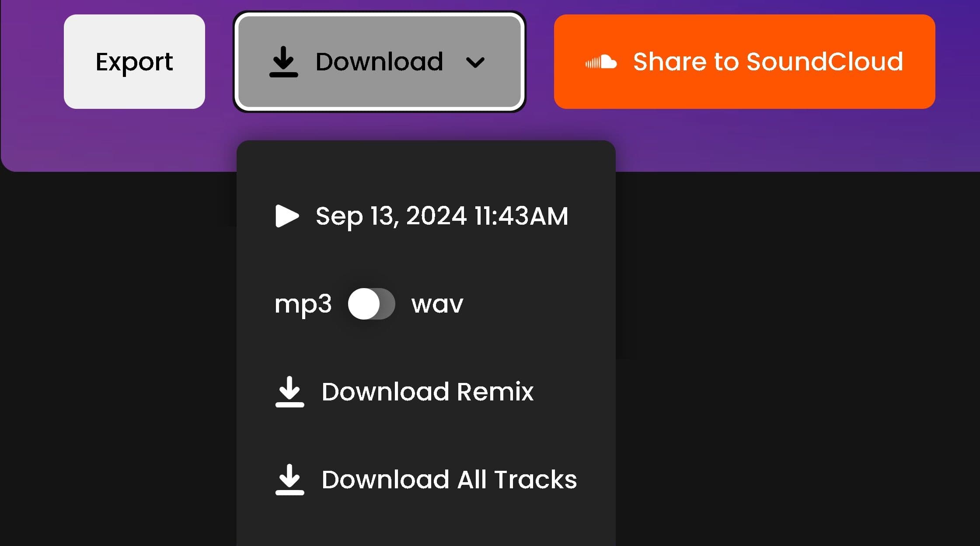Viewport: 980px width, 546px height.
Task: Collapse the Download dropdown via its chevron
Action: click(475, 63)
